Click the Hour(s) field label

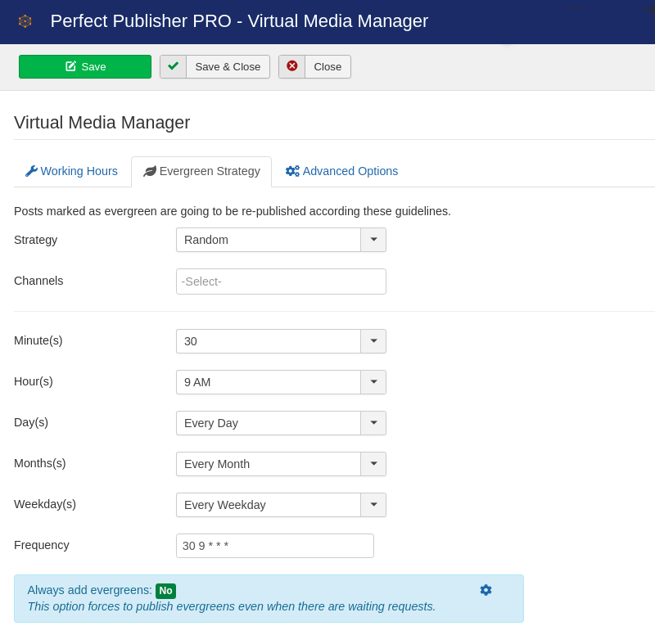coord(34,381)
